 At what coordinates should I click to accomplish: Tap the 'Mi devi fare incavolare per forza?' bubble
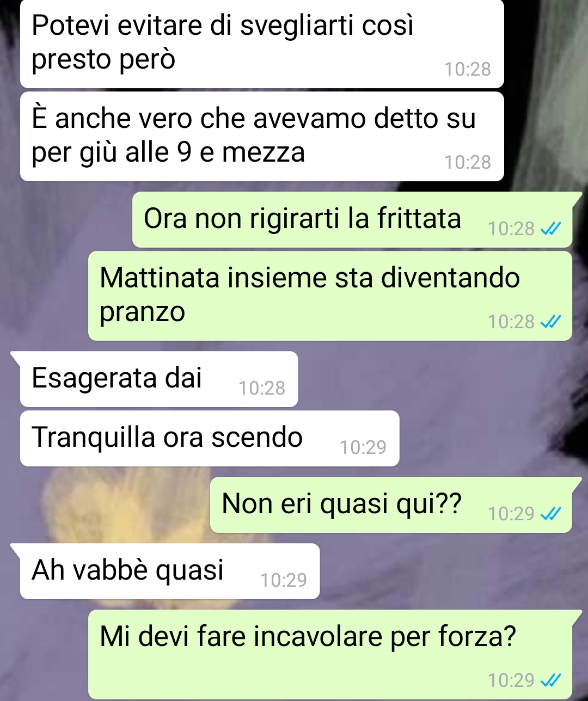tap(330, 655)
